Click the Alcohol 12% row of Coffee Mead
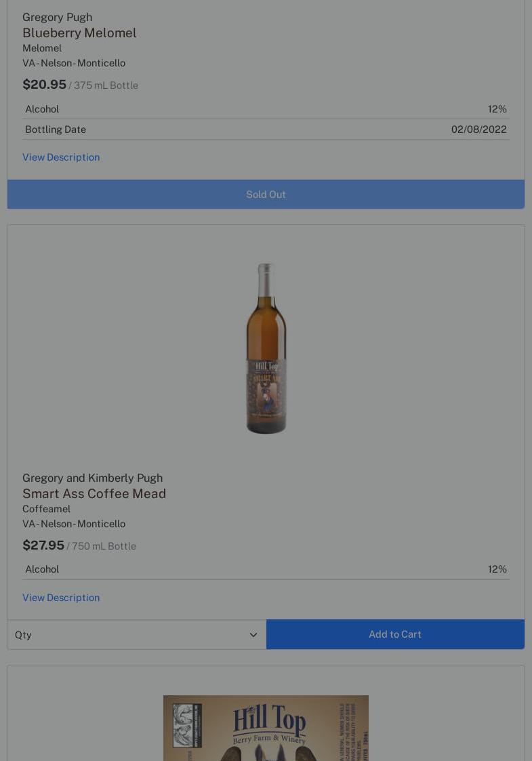 266,569
